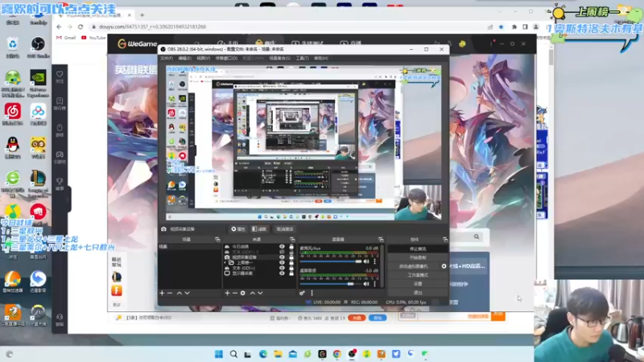Add a new source with the Sources plus icon
Image resolution: width=644 pixels, height=362 pixels.
[x=227, y=293]
